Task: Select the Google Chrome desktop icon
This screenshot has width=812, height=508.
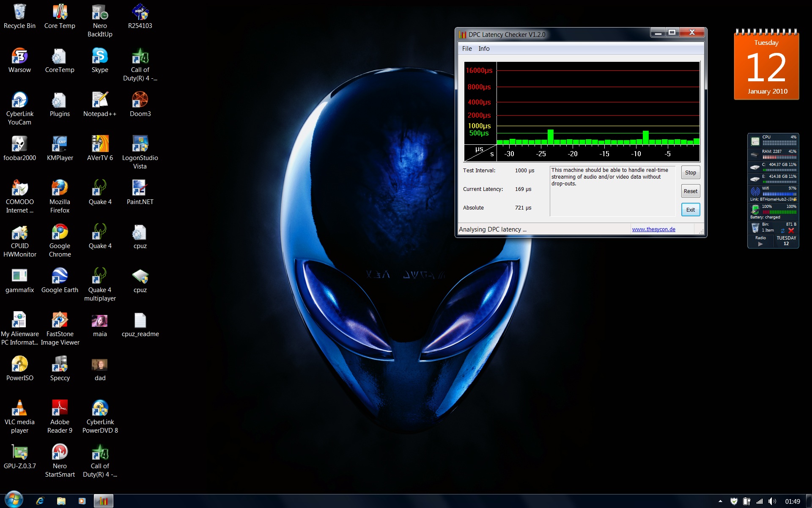Action: [60, 241]
